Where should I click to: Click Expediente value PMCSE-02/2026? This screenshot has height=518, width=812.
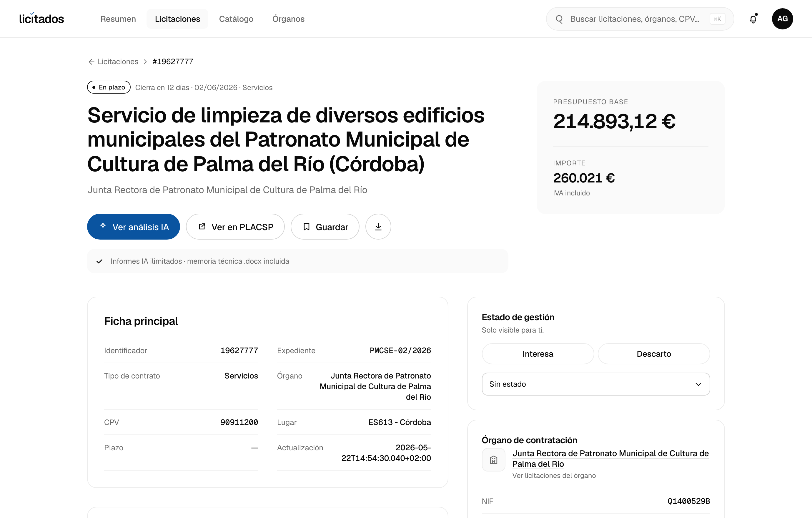400,351
